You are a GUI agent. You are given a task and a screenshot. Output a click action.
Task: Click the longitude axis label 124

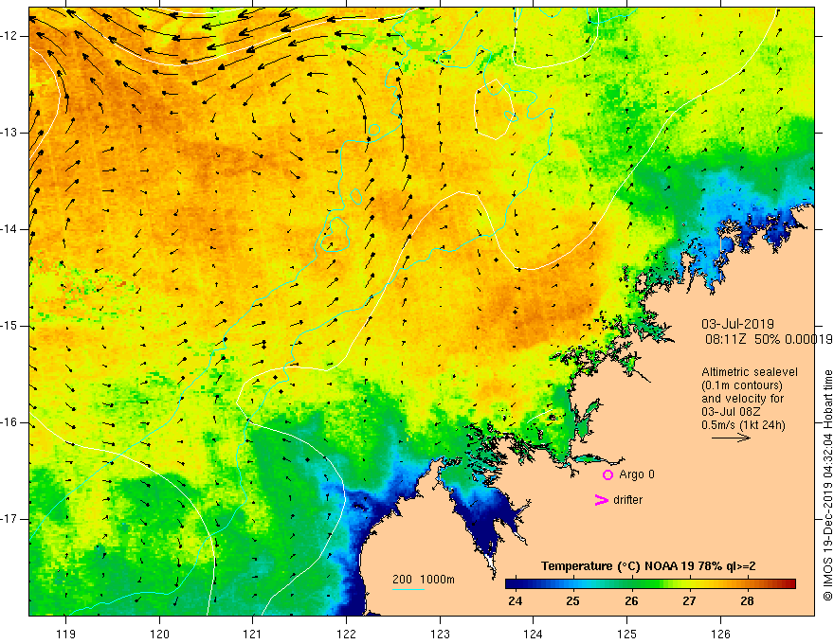[x=533, y=634]
